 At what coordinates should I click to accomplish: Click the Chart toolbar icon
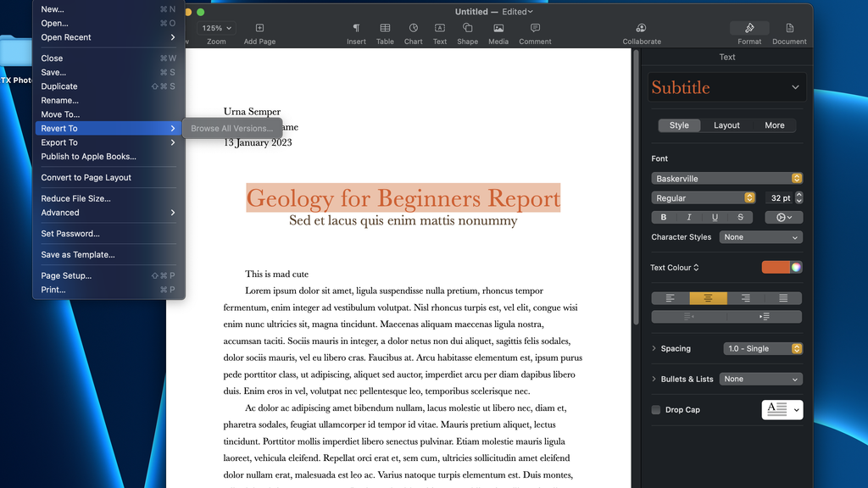pyautogui.click(x=413, y=29)
